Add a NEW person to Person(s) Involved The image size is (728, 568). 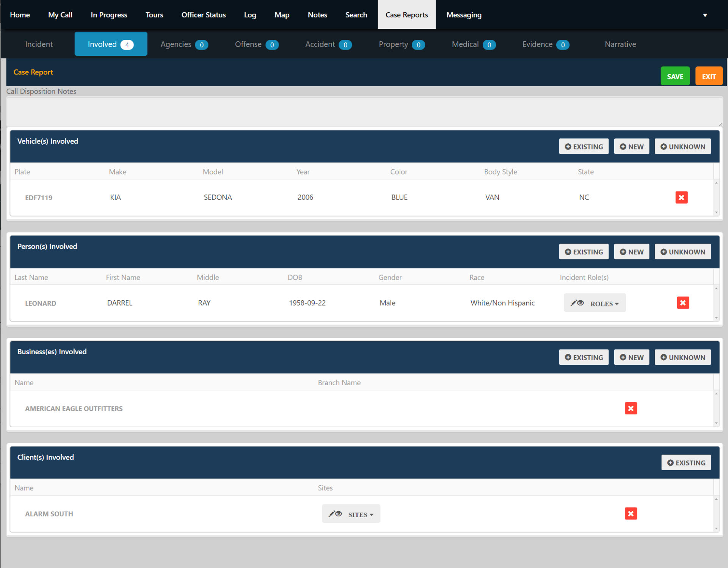click(631, 251)
